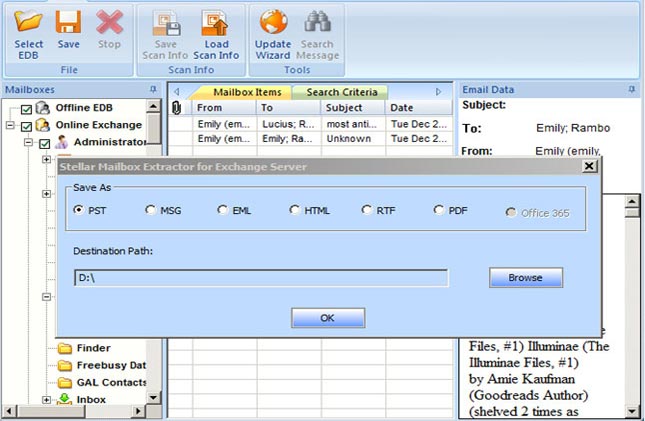The image size is (645, 421).
Task: Toggle the Administrator mailbox checkbox
Action: click(44, 143)
